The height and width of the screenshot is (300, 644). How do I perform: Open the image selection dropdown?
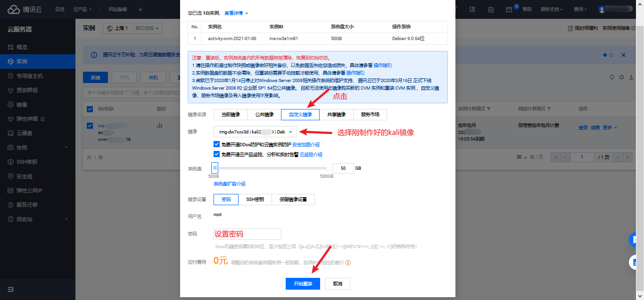255,132
